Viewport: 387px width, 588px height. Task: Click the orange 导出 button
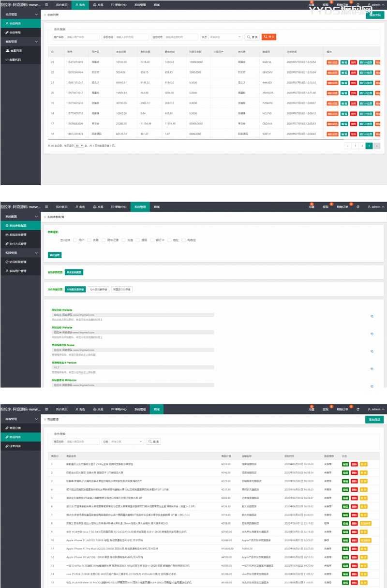click(x=269, y=37)
